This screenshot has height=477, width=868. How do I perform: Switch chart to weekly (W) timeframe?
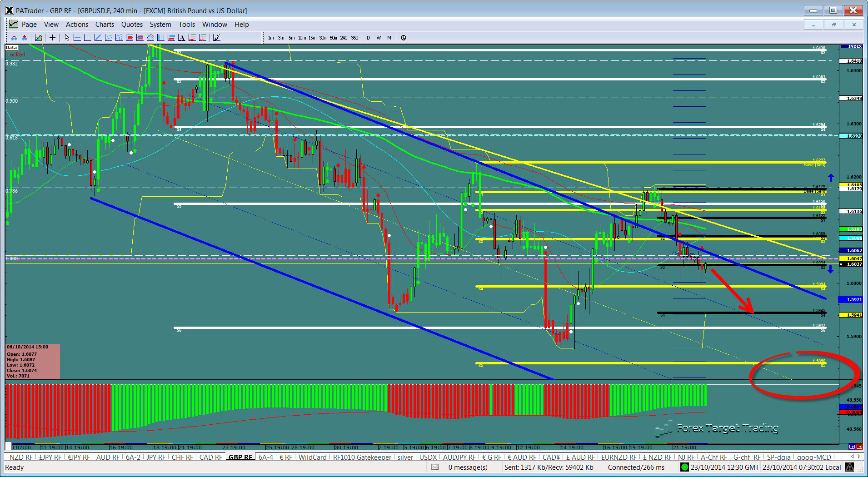(x=379, y=38)
